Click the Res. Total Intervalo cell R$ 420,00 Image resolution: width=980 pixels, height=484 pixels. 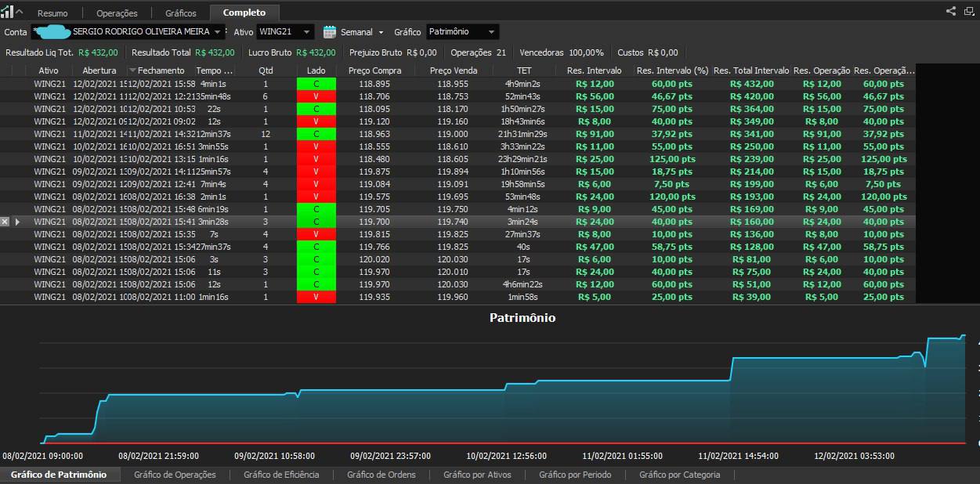751,96
